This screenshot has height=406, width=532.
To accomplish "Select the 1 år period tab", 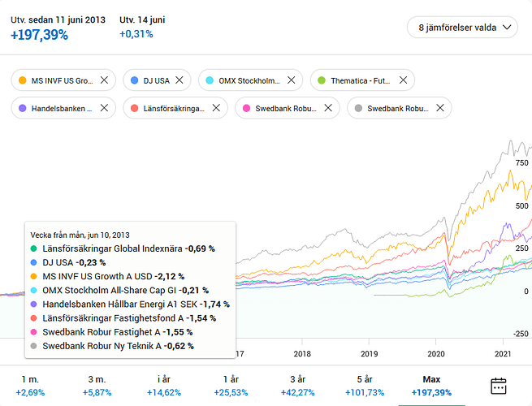I will click(x=231, y=386).
